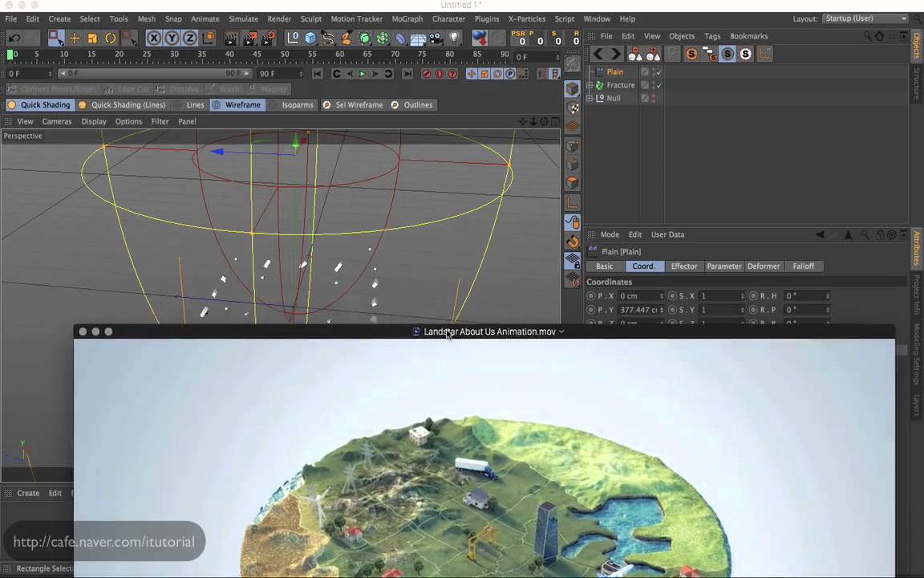Toggle the Z axis lock
Viewport: 924px width, 578px height.
(x=190, y=39)
